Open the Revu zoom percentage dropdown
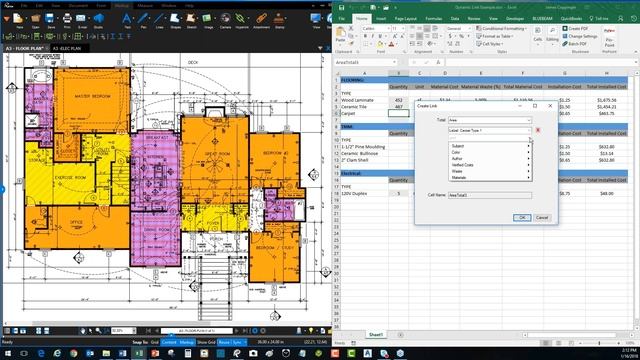The image size is (640, 360). [134, 331]
